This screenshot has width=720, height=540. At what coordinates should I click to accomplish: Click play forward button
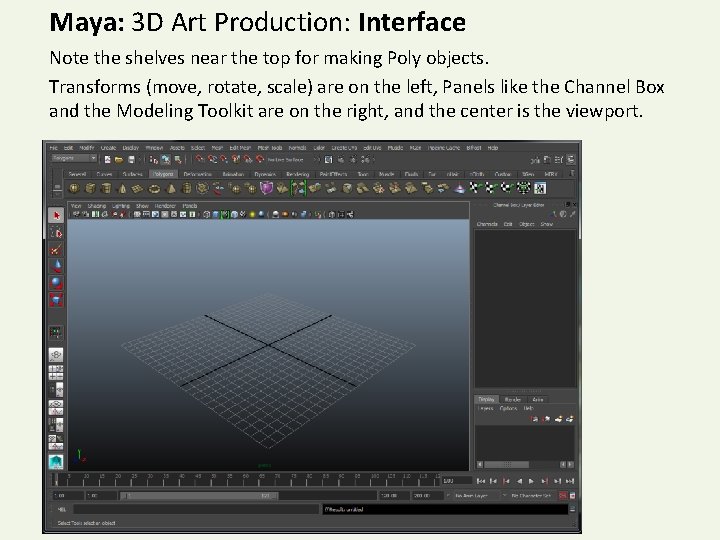(531, 481)
